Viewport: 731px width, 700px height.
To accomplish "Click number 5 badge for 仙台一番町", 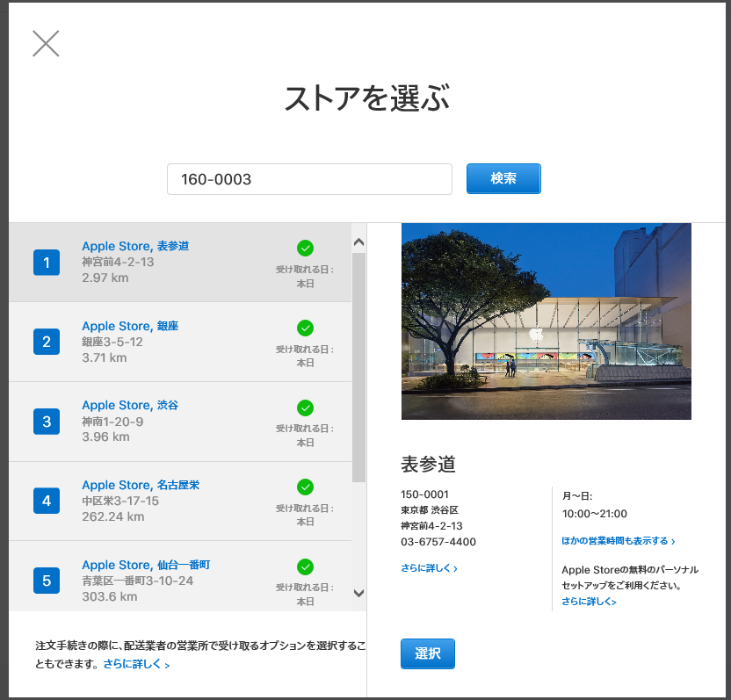I will pyautogui.click(x=47, y=581).
